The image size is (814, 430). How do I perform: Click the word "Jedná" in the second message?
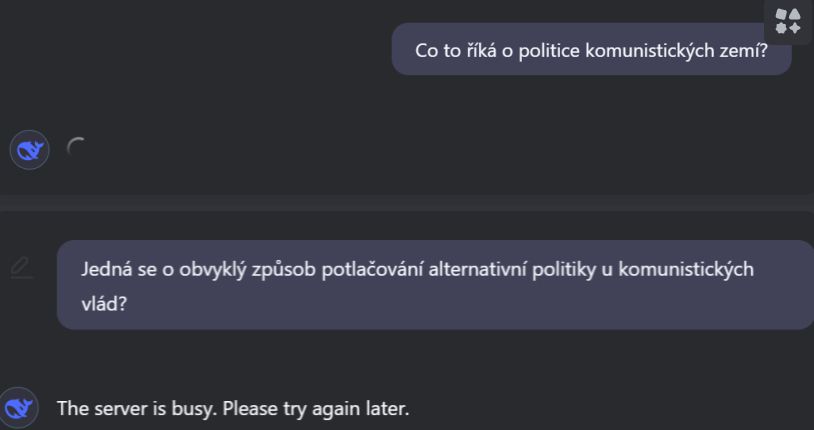(x=105, y=270)
